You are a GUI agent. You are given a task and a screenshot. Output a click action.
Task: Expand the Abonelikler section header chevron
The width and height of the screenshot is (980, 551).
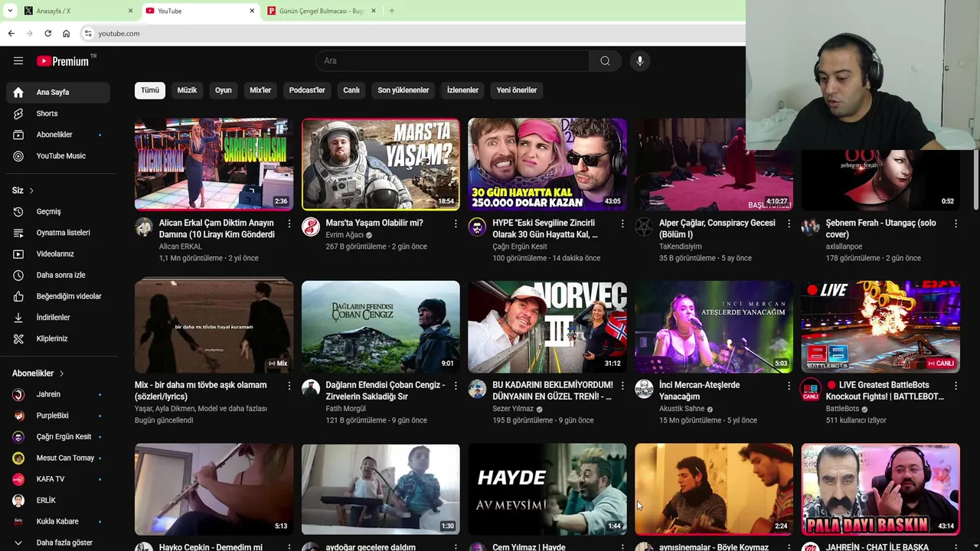tap(61, 373)
